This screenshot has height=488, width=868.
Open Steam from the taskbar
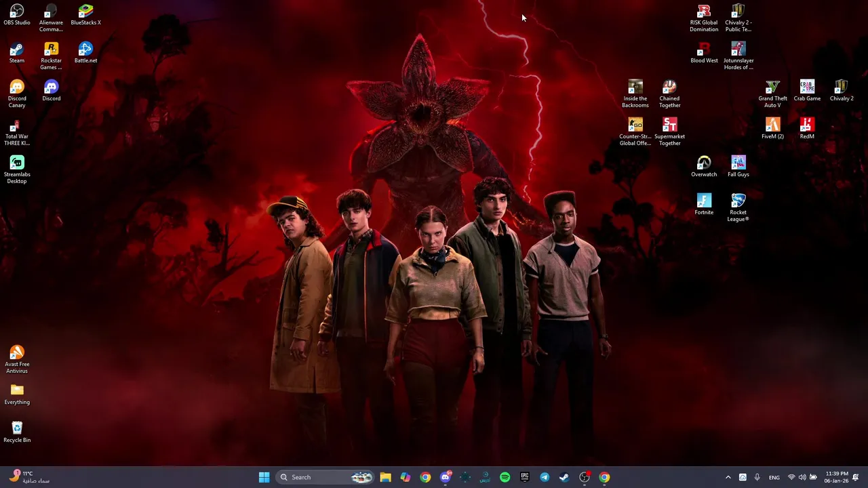coord(564,477)
